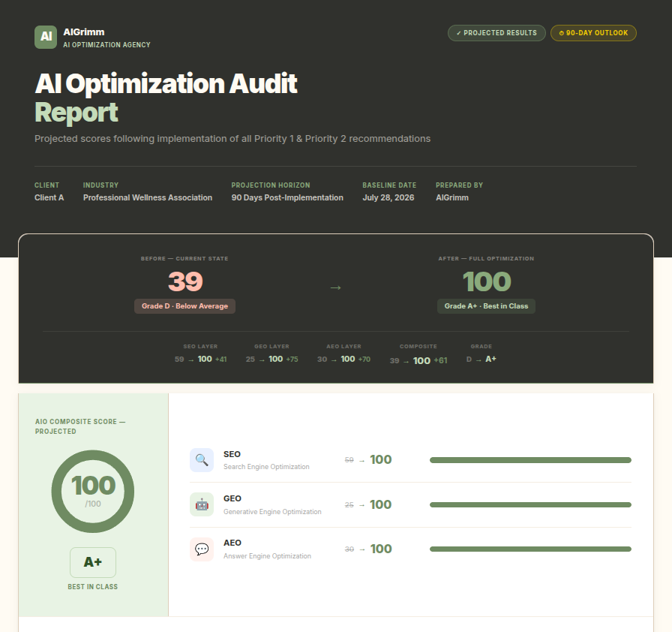Screen dimensions: 672x632
Task: Click the Prepared By AIGrimm value
Action: [452, 197]
